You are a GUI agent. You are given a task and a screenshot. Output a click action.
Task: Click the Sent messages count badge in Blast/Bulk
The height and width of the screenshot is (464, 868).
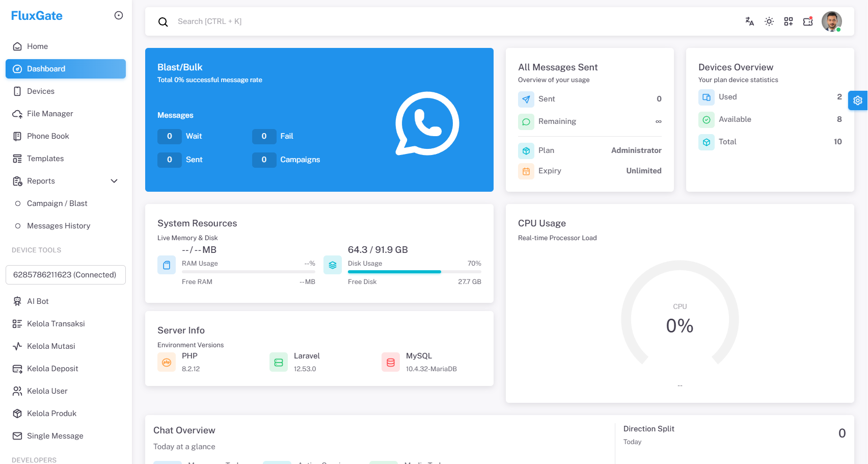click(x=170, y=160)
